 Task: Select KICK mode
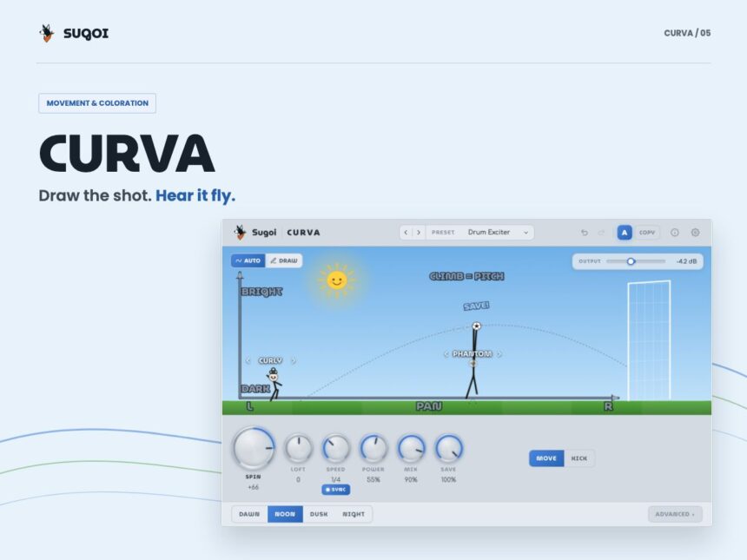tap(579, 458)
